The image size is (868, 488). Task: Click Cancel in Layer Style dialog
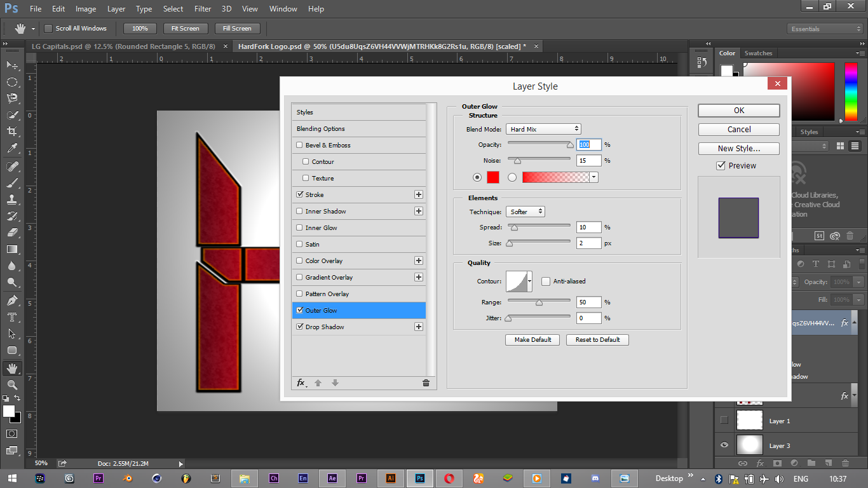pyautogui.click(x=739, y=130)
